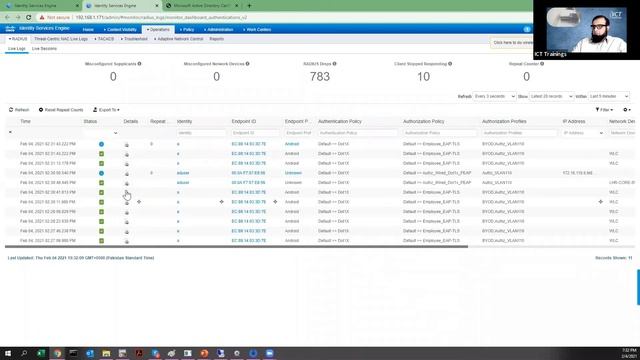This screenshot has width=640, height=360.
Task: Click info icon beside Client Stopped Responding
Action: click(x=450, y=64)
